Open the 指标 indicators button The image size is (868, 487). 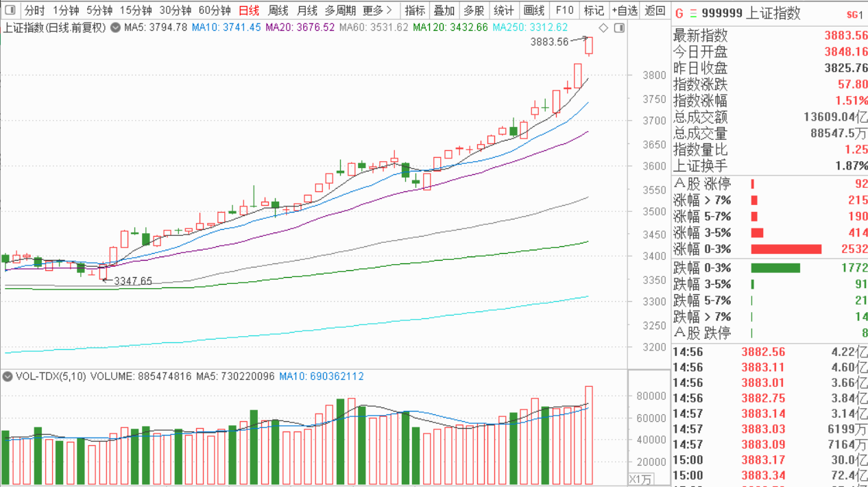415,10
